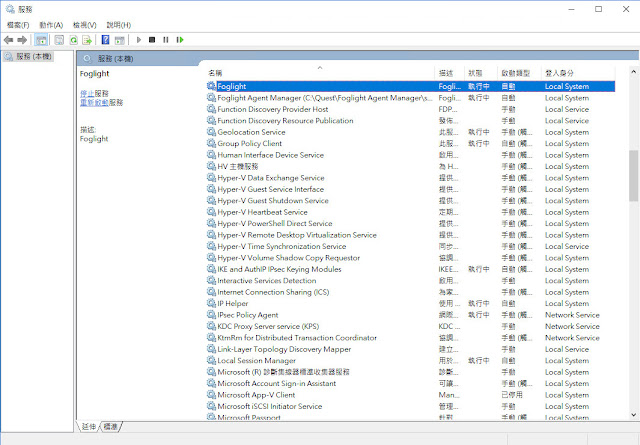This screenshot has height=445, width=640.
Task: Click the Export List toolbar icon
Action: [87, 40]
